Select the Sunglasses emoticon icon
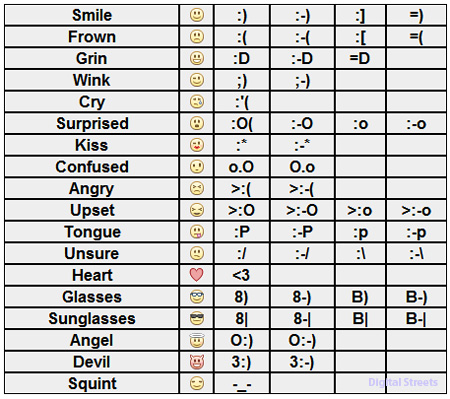This screenshot has height=399, width=450. [197, 318]
